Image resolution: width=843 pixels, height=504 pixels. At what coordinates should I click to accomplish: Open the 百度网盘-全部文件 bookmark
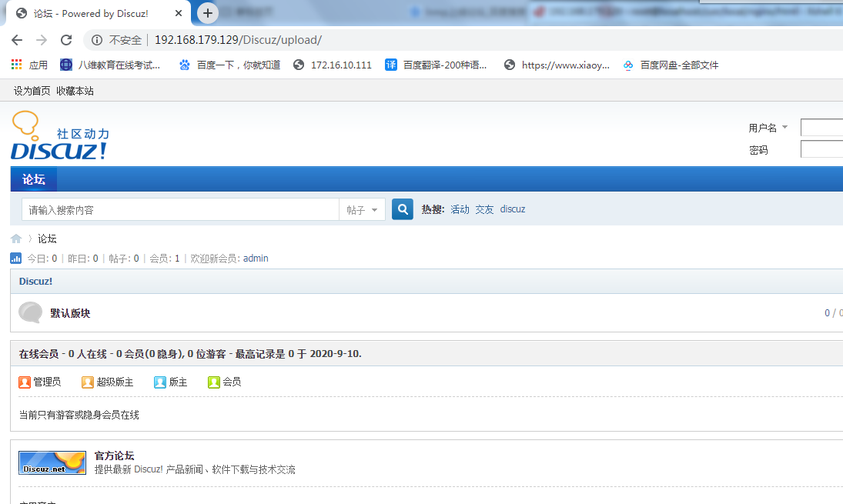[671, 65]
